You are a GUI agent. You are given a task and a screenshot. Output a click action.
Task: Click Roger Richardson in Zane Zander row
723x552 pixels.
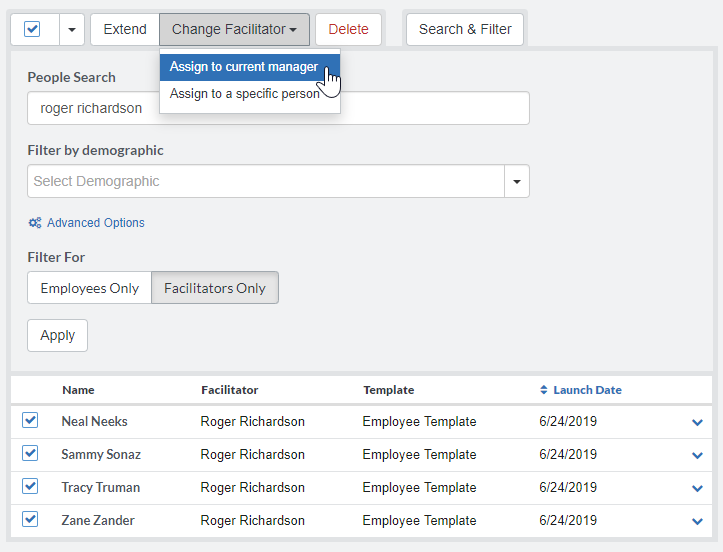253,521
